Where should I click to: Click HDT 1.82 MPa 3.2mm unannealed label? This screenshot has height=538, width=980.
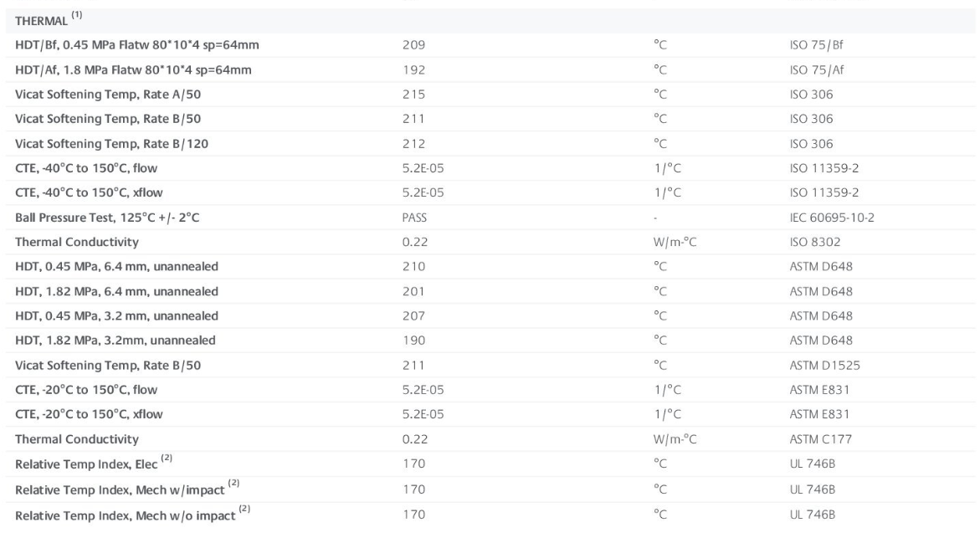tap(115, 340)
